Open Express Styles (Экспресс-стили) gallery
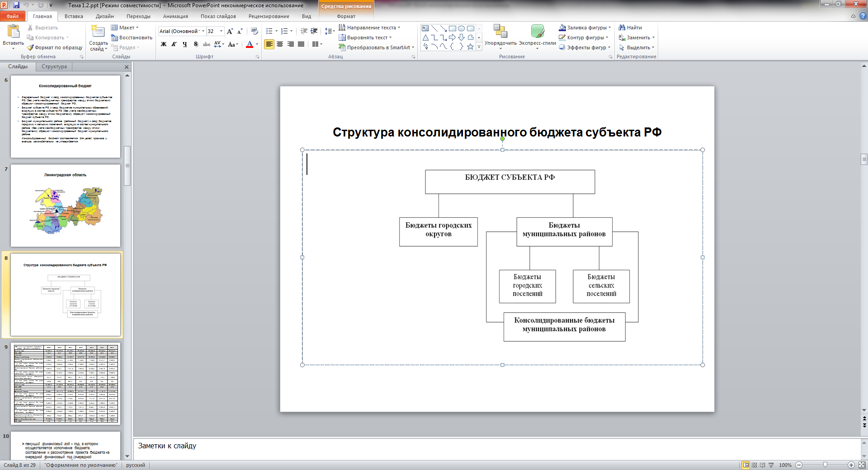 [x=538, y=36]
